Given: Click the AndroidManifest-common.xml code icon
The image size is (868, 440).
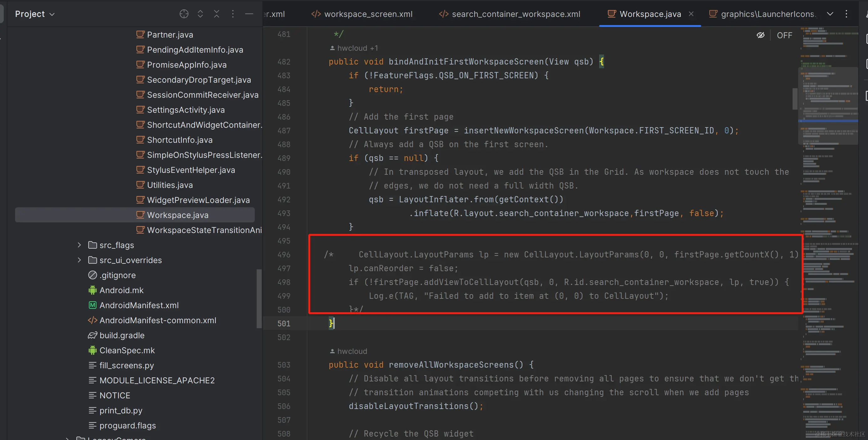Looking at the screenshot, I should click(92, 320).
